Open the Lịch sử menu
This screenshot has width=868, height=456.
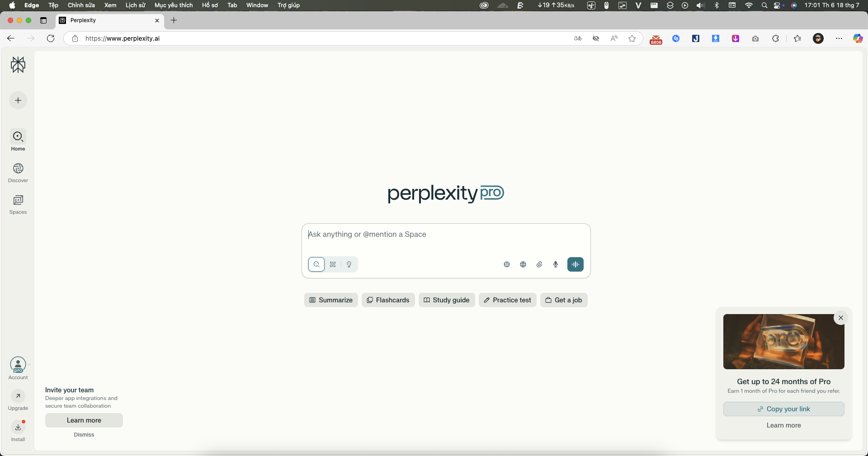pyautogui.click(x=135, y=5)
